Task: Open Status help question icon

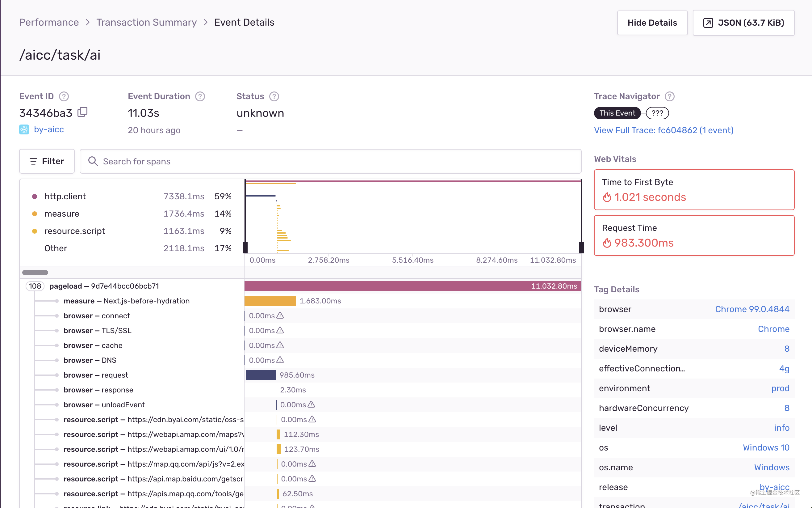Action: coord(274,96)
